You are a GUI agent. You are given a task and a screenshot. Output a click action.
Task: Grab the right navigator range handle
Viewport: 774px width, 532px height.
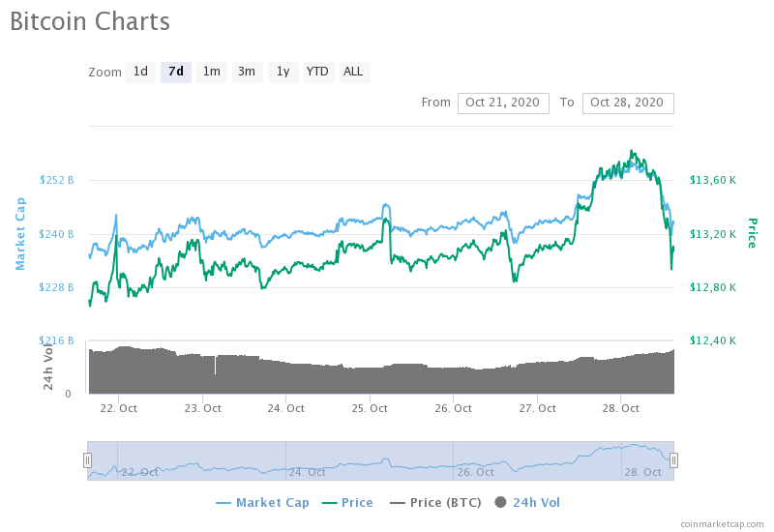point(674,460)
